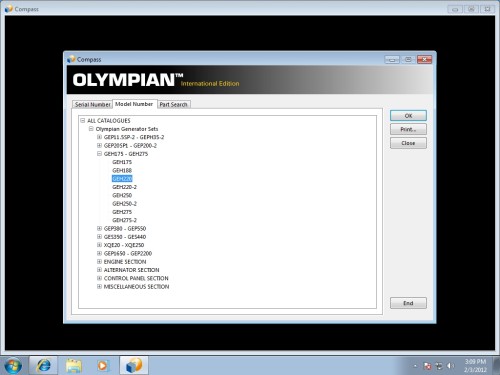Viewport: 500px width, 375px height.
Task: Collapse GEH175 - GEH275 node
Action: pos(99,154)
